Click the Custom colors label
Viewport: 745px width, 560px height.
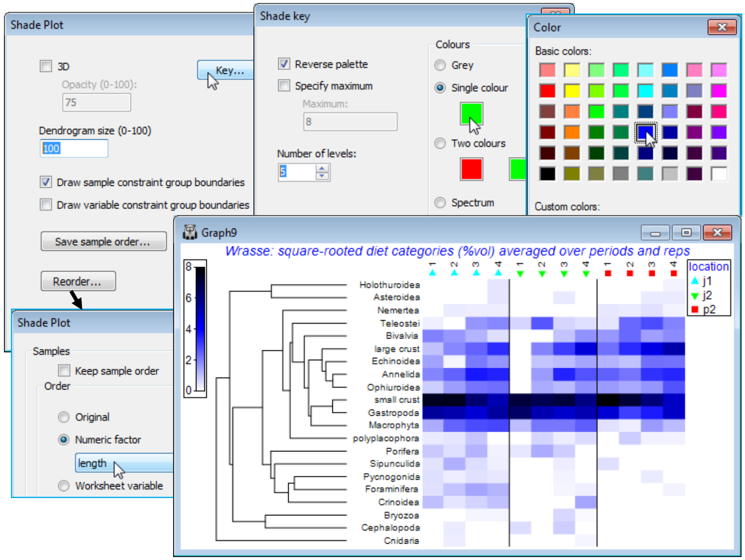pyautogui.click(x=567, y=207)
